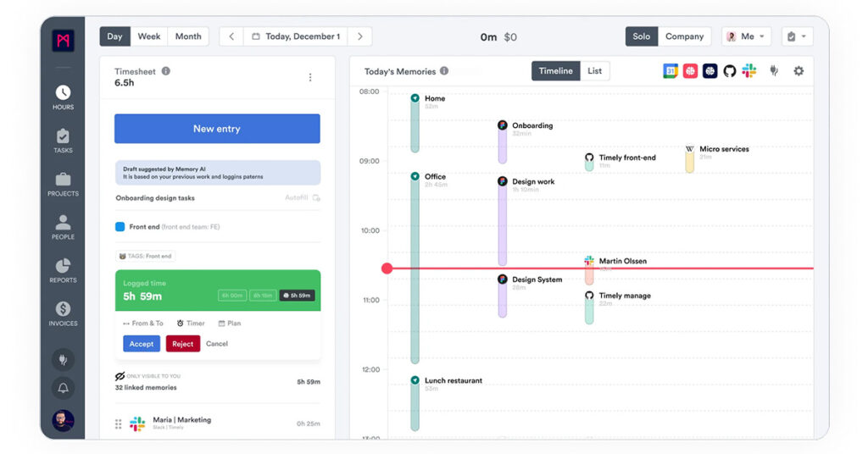Switch to the Week tab
This screenshot has height=454, width=868.
pos(149,36)
